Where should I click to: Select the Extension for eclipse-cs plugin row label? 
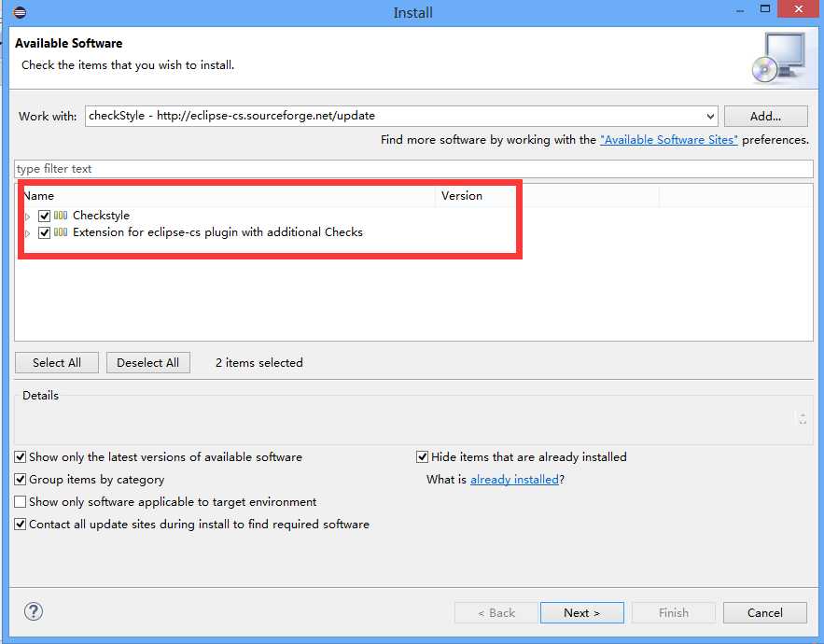click(217, 232)
